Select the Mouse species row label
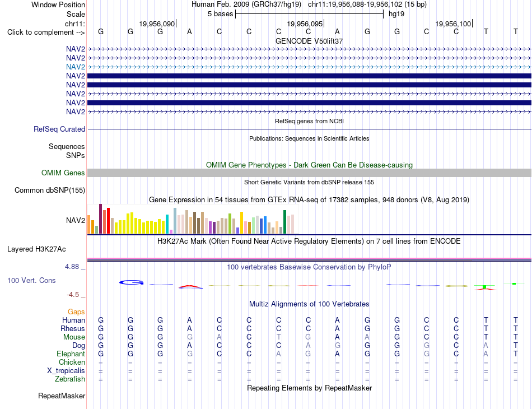Image resolution: width=532 pixels, height=409 pixels. click(74, 337)
